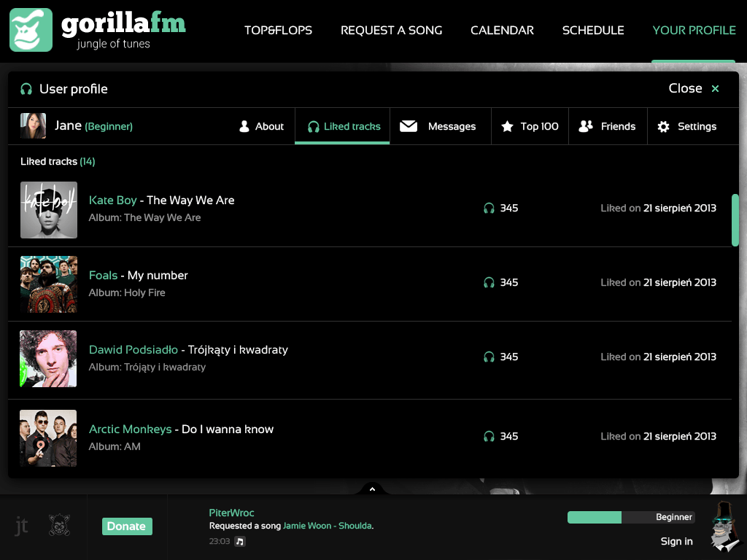The image size is (747, 560).
Task: Click the 23:03 timestamp in footer
Action: 219,542
